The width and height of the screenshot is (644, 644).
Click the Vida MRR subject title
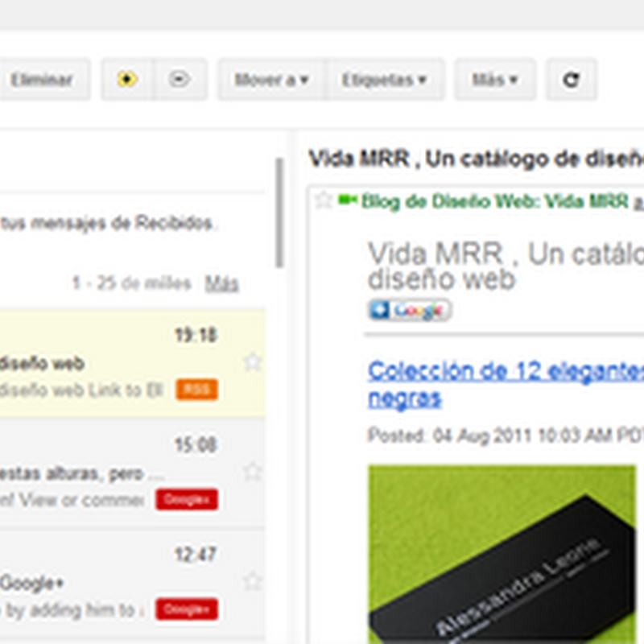(477, 159)
